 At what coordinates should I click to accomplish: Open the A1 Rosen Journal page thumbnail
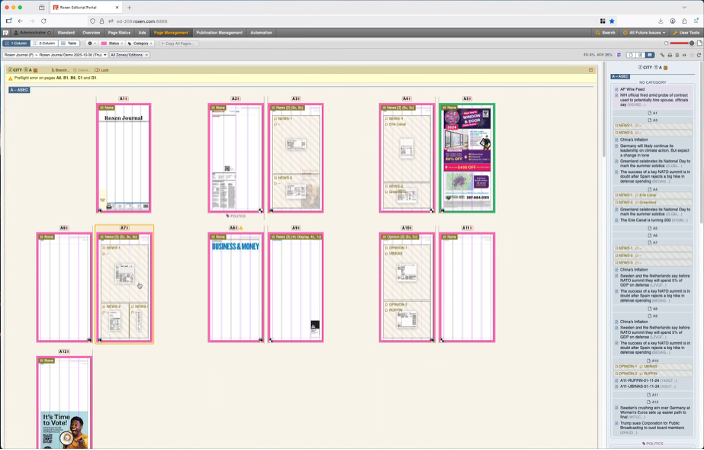click(x=123, y=158)
